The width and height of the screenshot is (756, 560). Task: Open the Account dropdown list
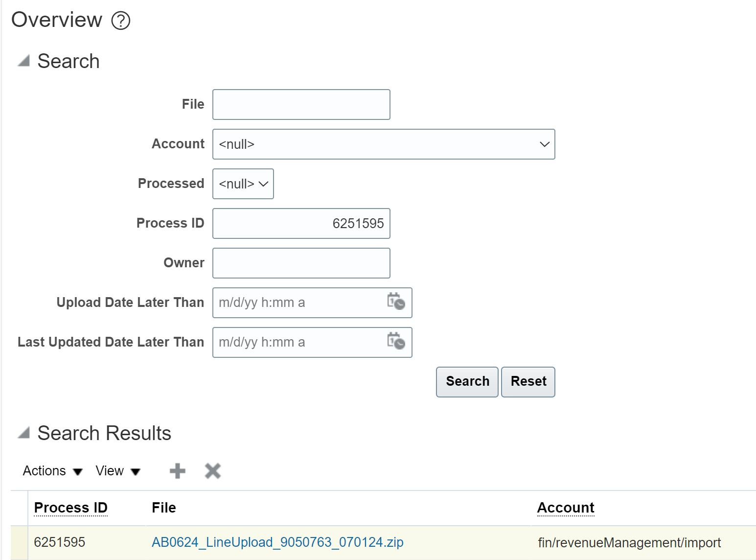coord(384,144)
